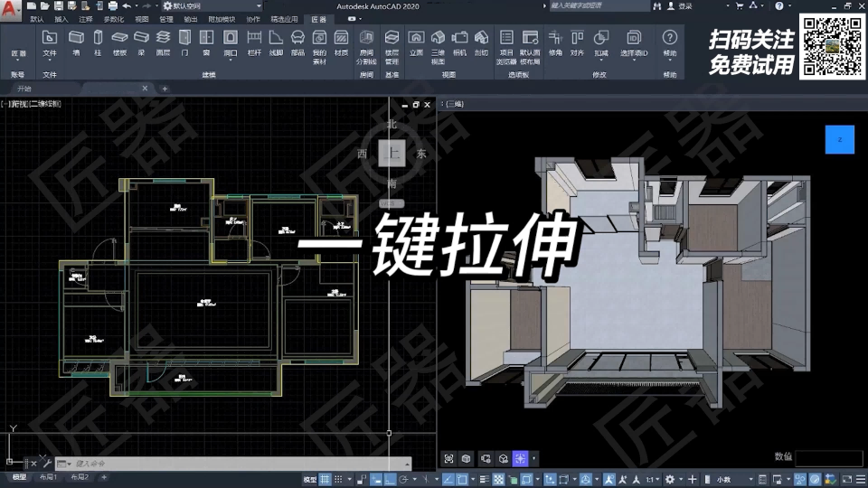Click the command line input field

tap(233, 464)
